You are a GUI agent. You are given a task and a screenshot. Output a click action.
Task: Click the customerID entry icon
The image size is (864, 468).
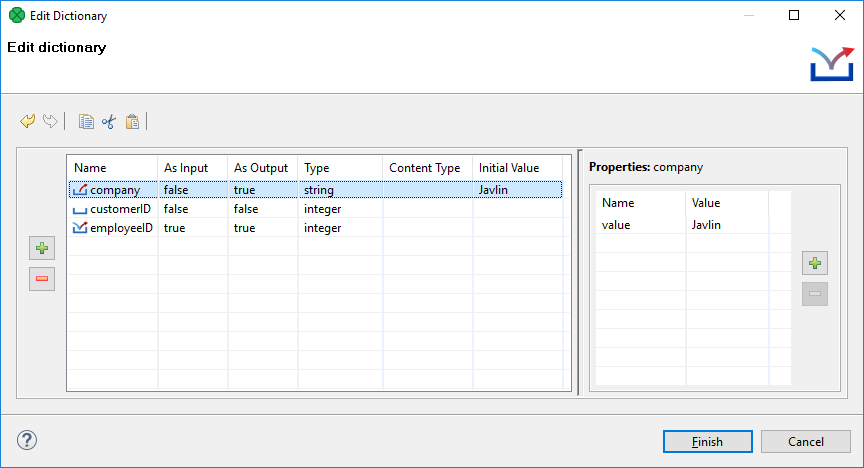(x=80, y=209)
